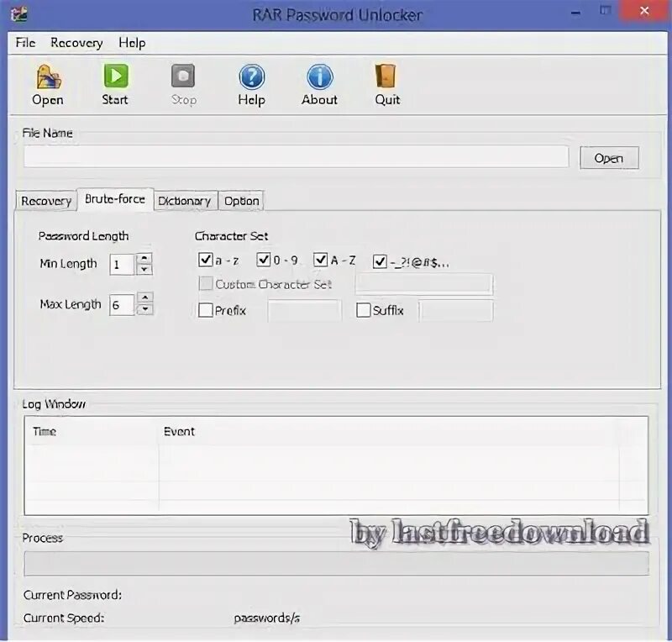672x642 pixels.
Task: Click the passwords/s speed unit text
Action: [x=266, y=618]
